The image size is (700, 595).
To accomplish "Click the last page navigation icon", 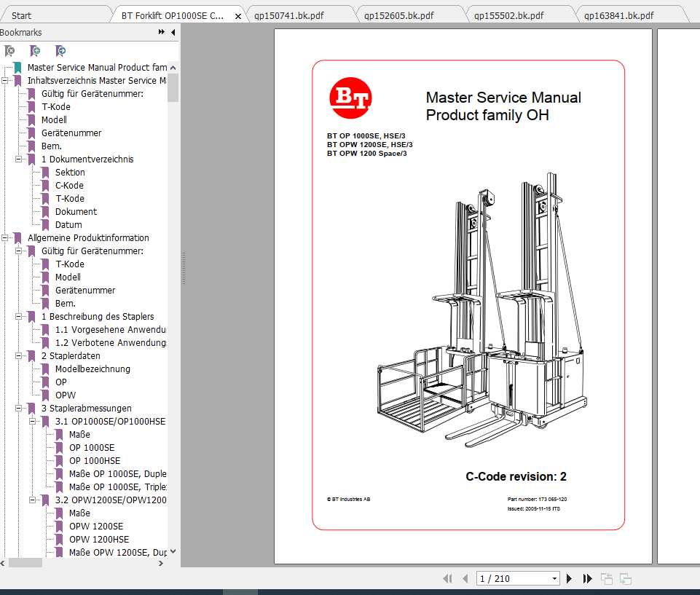I will click(x=587, y=578).
